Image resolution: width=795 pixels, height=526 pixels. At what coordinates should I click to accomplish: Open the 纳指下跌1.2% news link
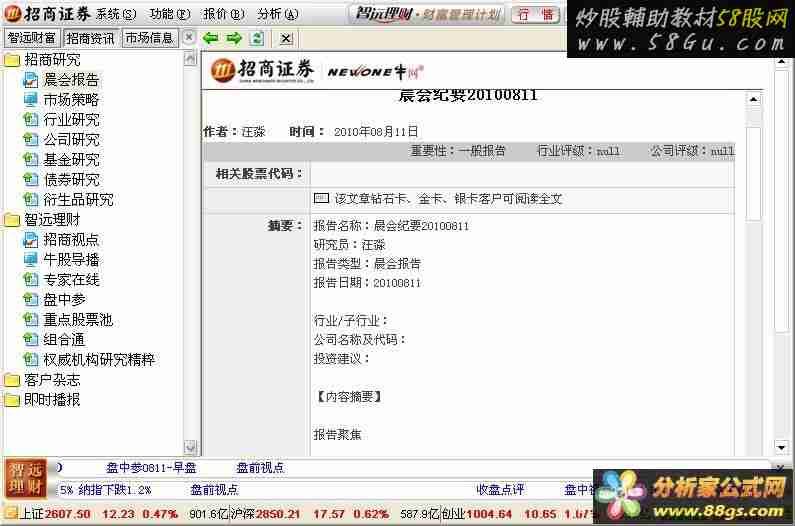click(115, 490)
